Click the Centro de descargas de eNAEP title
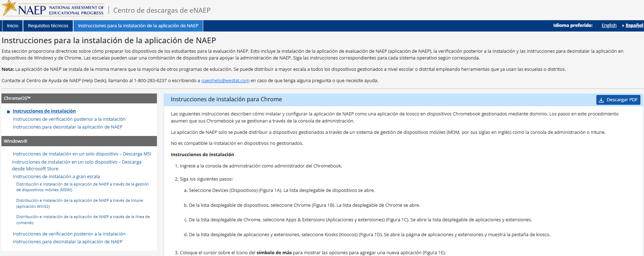The image size is (644, 256). (x=162, y=10)
